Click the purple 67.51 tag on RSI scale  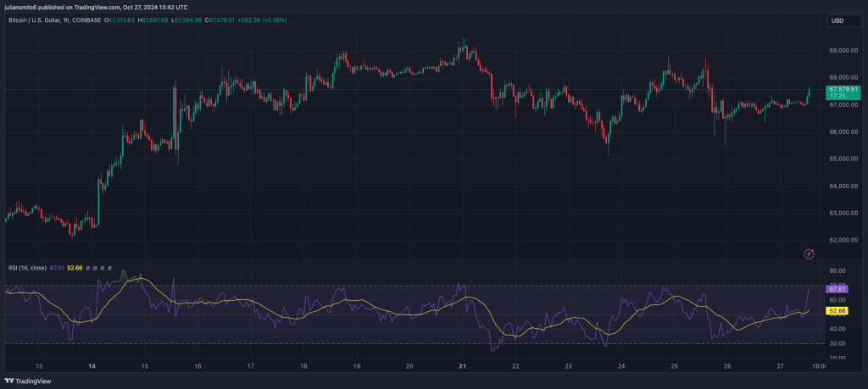click(x=836, y=289)
